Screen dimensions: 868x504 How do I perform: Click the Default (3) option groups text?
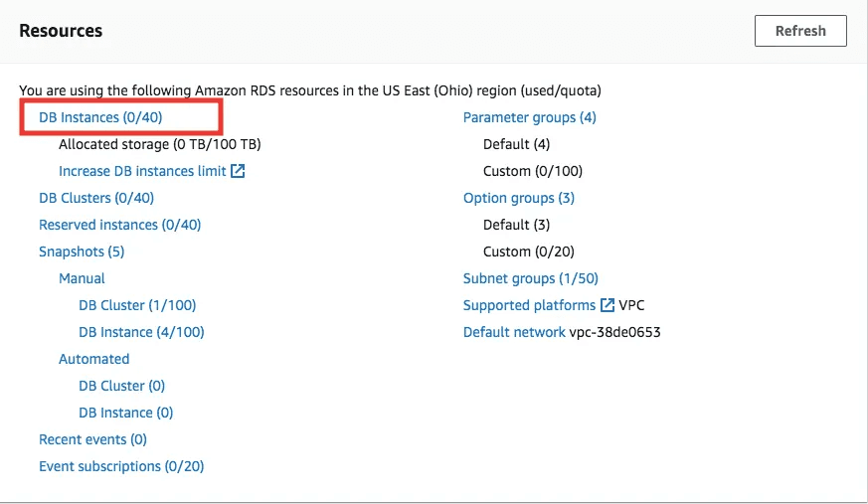pyautogui.click(x=516, y=225)
